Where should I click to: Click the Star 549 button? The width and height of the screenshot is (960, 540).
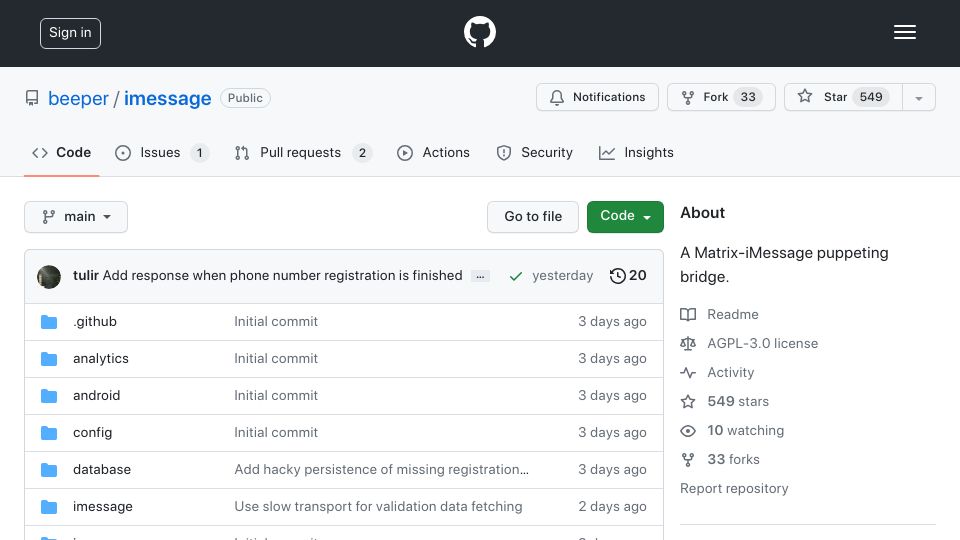tap(843, 97)
